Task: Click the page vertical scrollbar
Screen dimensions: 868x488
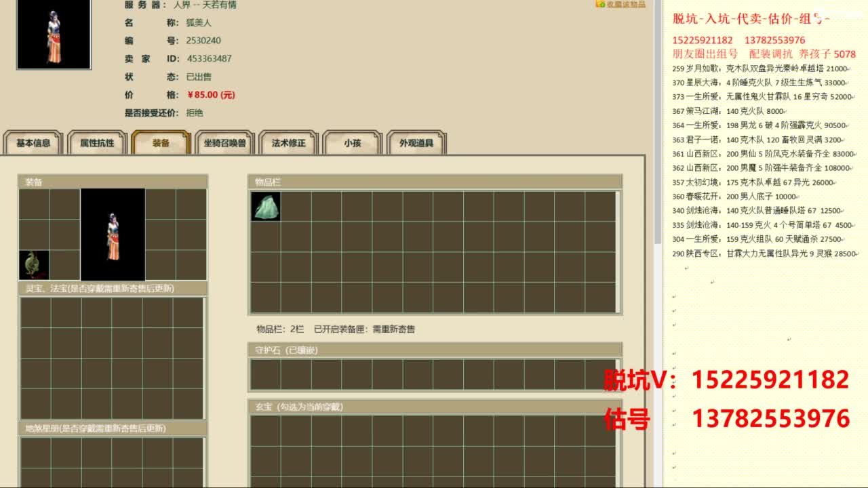Action: point(657,122)
